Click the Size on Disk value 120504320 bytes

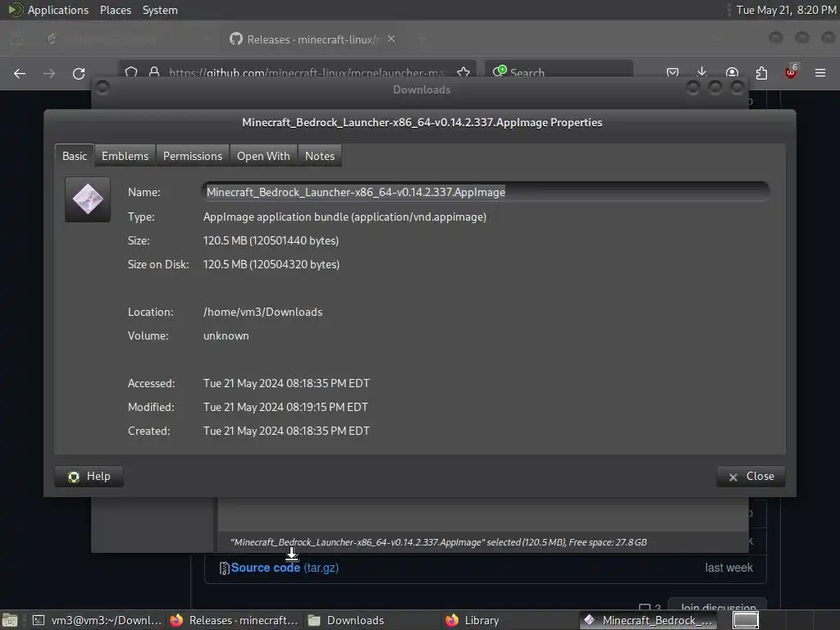point(271,265)
